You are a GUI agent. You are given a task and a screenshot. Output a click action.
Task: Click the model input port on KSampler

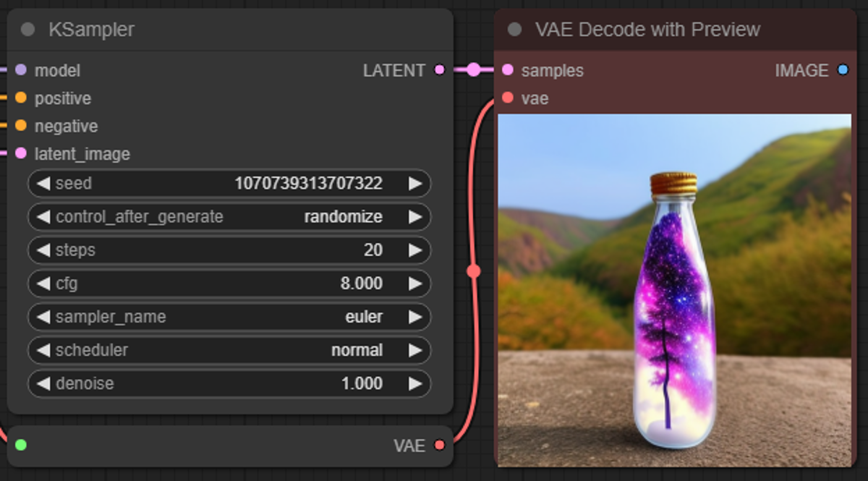(21, 70)
